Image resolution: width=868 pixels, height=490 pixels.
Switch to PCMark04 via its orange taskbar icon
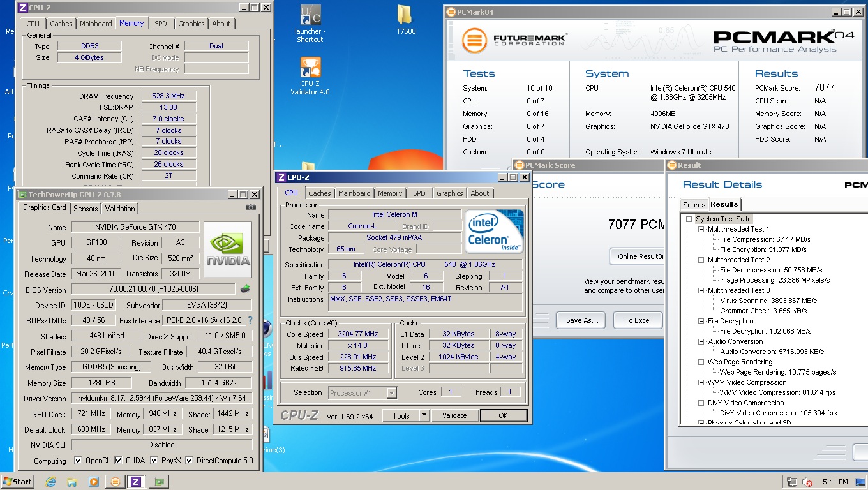click(x=116, y=482)
